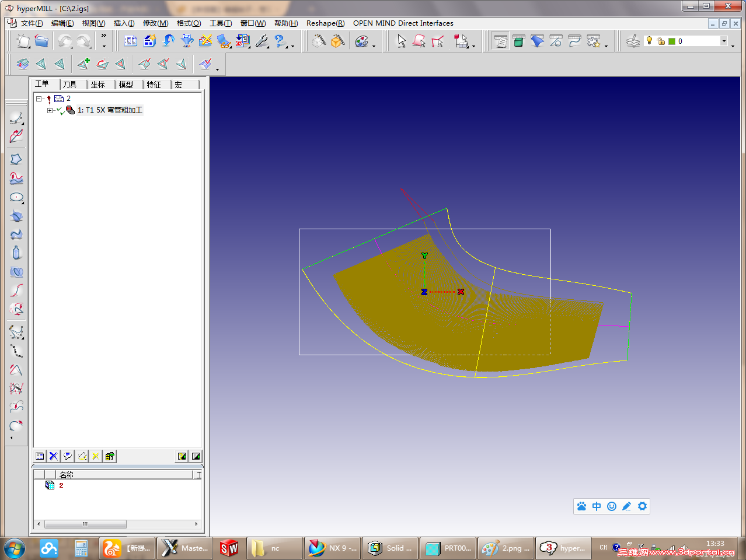Expand the T1 5X 弯管粗加工 job node
Image resolution: width=746 pixels, height=560 pixels.
50,110
